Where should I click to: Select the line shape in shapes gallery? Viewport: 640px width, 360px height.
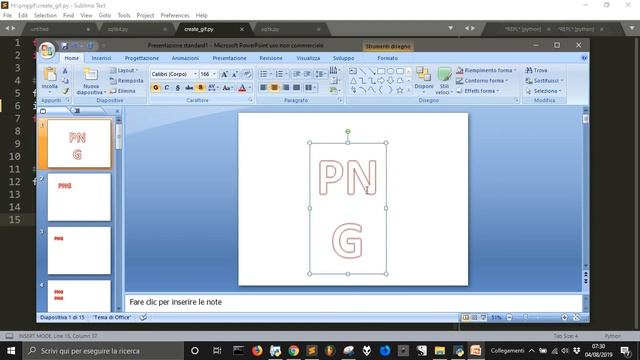tap(362, 71)
